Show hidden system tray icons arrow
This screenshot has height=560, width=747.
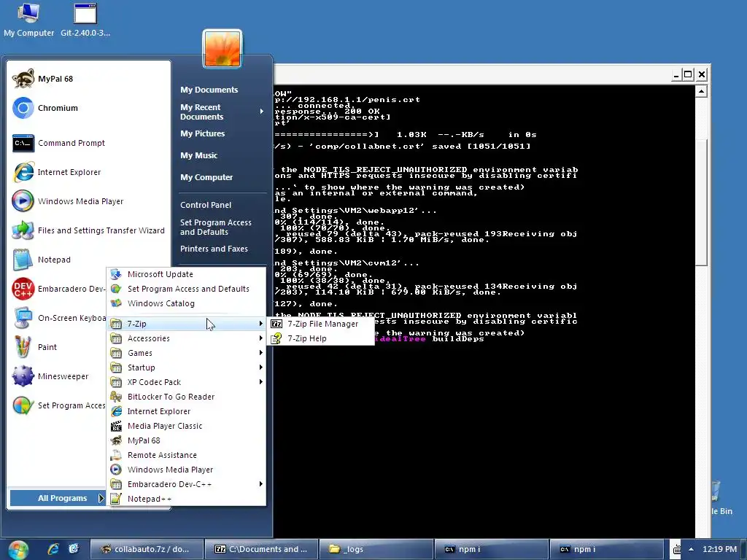(x=691, y=549)
